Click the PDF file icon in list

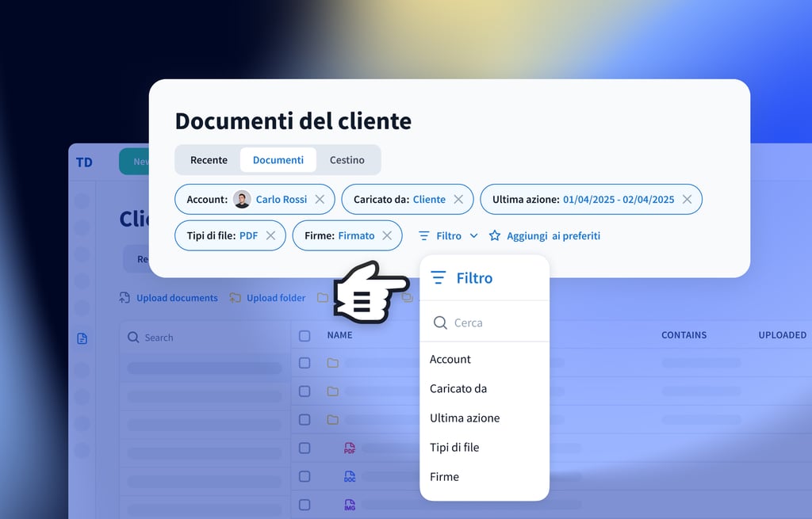click(x=350, y=448)
